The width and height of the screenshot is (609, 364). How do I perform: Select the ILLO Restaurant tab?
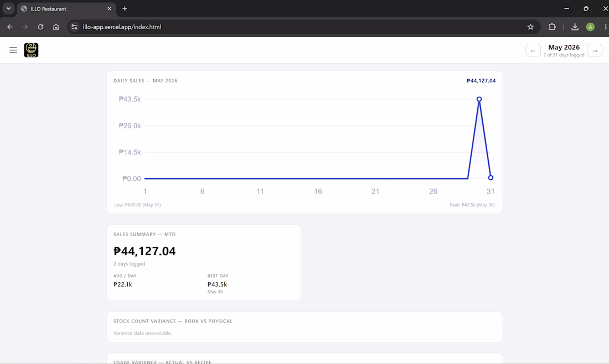65,8
